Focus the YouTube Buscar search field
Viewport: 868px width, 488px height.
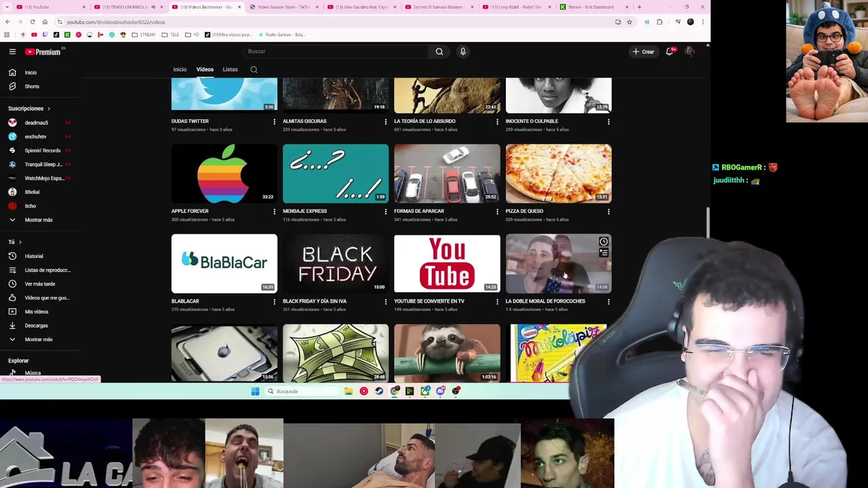click(336, 52)
